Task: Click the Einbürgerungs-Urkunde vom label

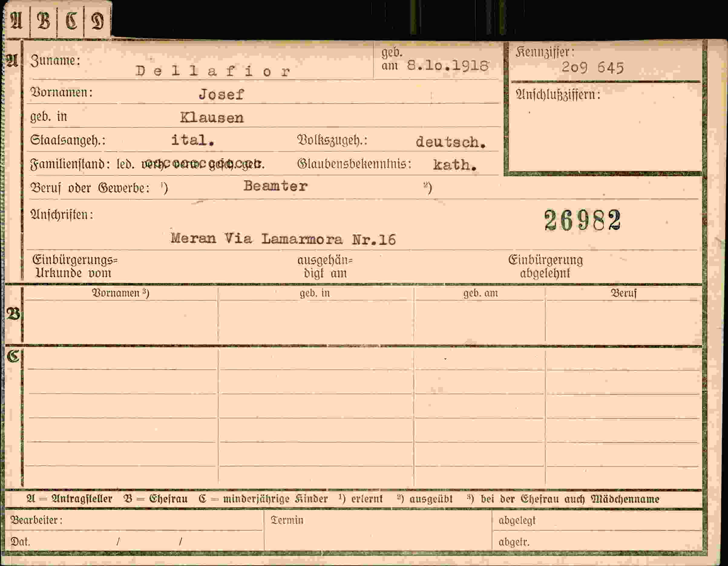Action: (x=75, y=266)
